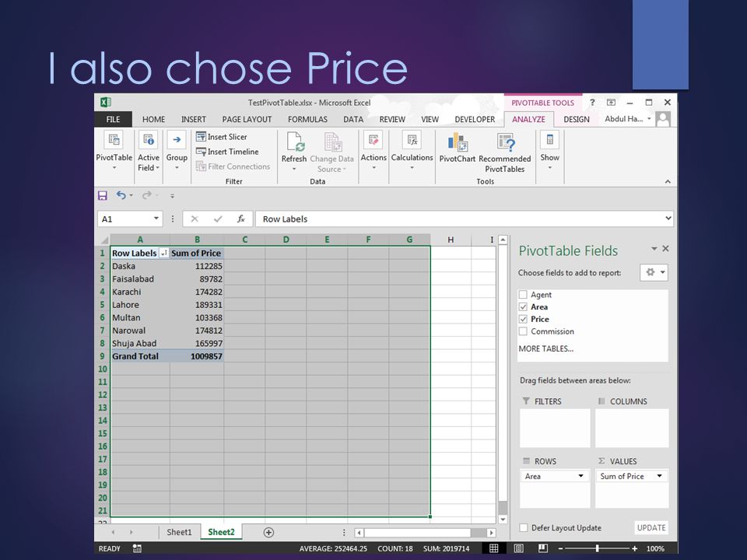Refresh the pivot table data
This screenshot has height=560, width=747.
pos(294,152)
